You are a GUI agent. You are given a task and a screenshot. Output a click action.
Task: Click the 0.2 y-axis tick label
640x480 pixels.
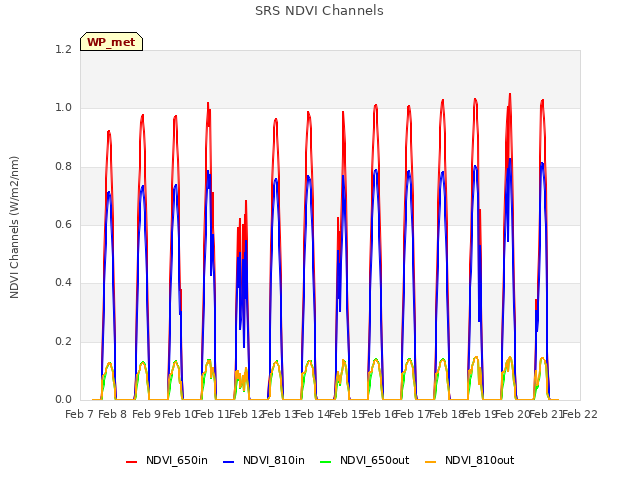point(63,342)
